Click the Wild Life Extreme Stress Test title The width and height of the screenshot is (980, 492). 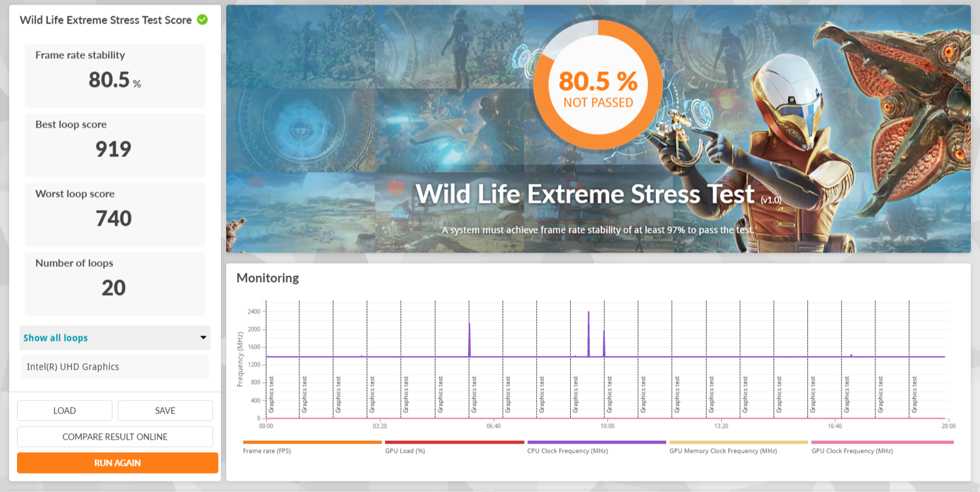pyautogui.click(x=585, y=194)
